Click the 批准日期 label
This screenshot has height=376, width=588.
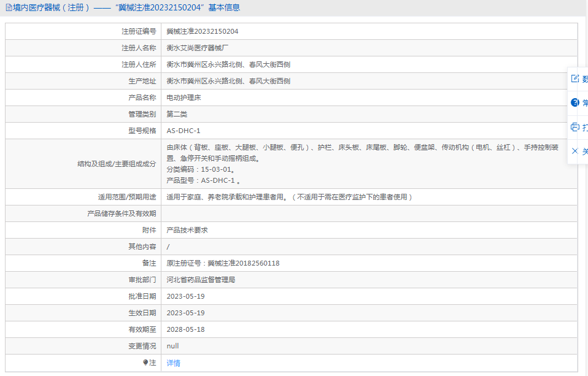142,296
